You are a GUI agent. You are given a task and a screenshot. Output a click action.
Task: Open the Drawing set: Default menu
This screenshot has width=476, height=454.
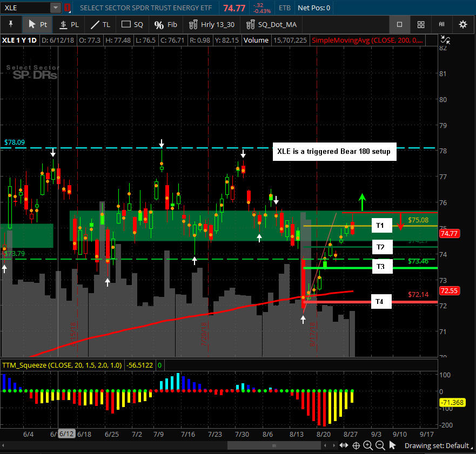[x=439, y=445]
